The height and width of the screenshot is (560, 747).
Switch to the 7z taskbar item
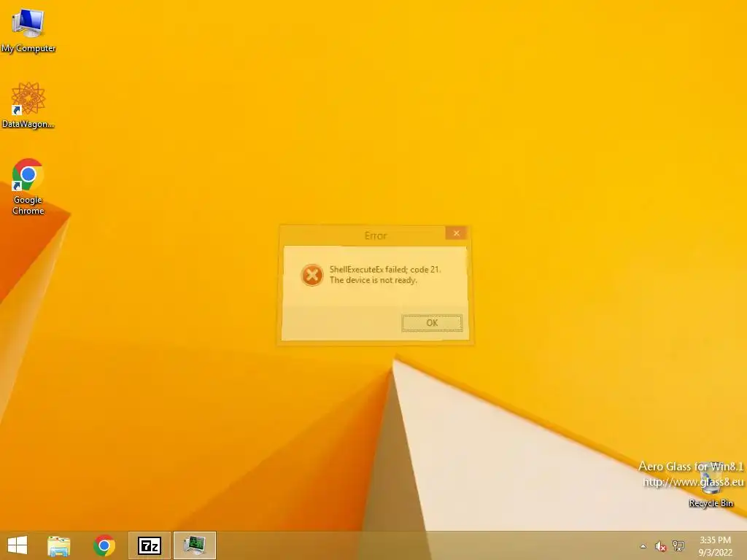coord(149,545)
